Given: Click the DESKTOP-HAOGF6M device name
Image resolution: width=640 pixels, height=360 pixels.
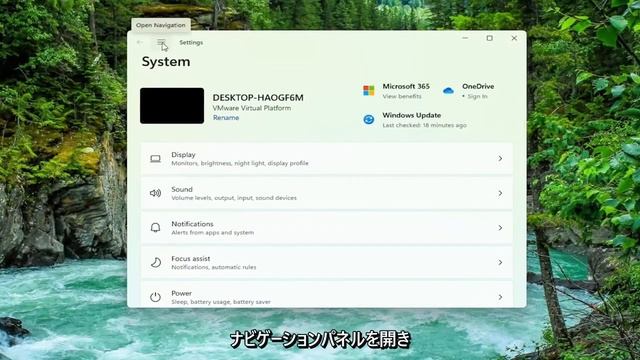Looking at the screenshot, I should (x=258, y=98).
